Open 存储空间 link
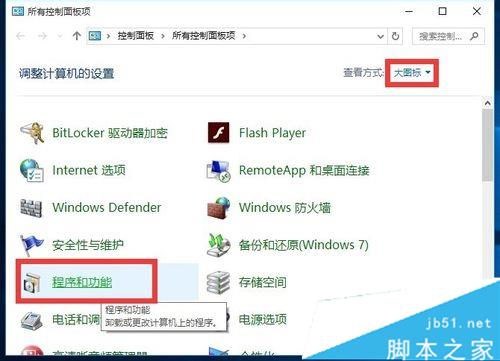Image resolution: width=500 pixels, height=361 pixels. pos(263,282)
